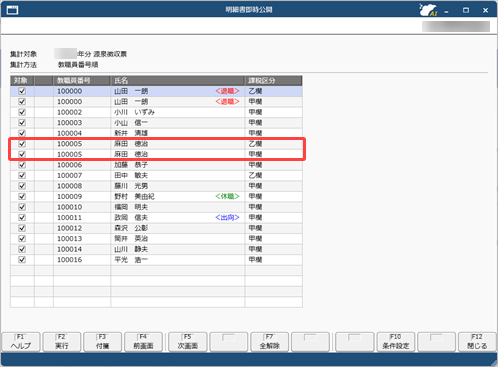Select employee number 100016 cell
The width and height of the screenshot is (498, 367).
coord(82,260)
